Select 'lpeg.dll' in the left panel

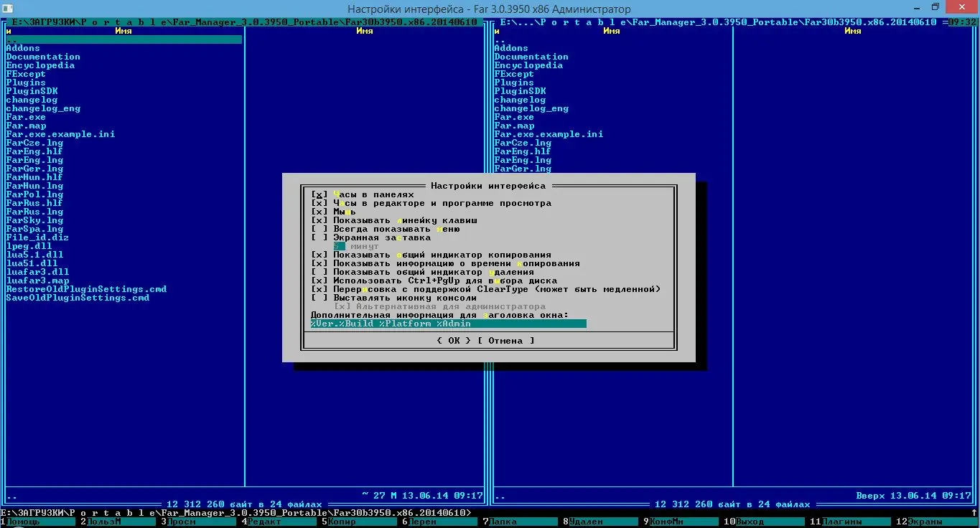[29, 246]
